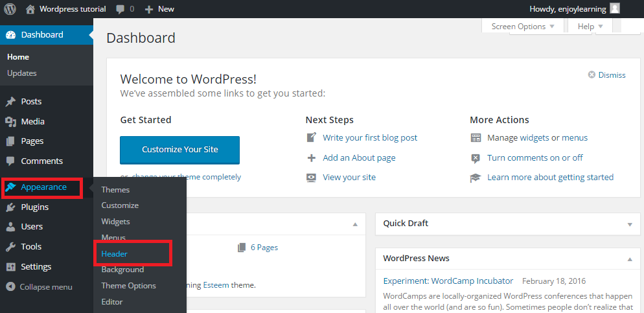644x313 pixels.
Task: Click the WordPress logo in admin bar
Action: pyautogui.click(x=10, y=8)
